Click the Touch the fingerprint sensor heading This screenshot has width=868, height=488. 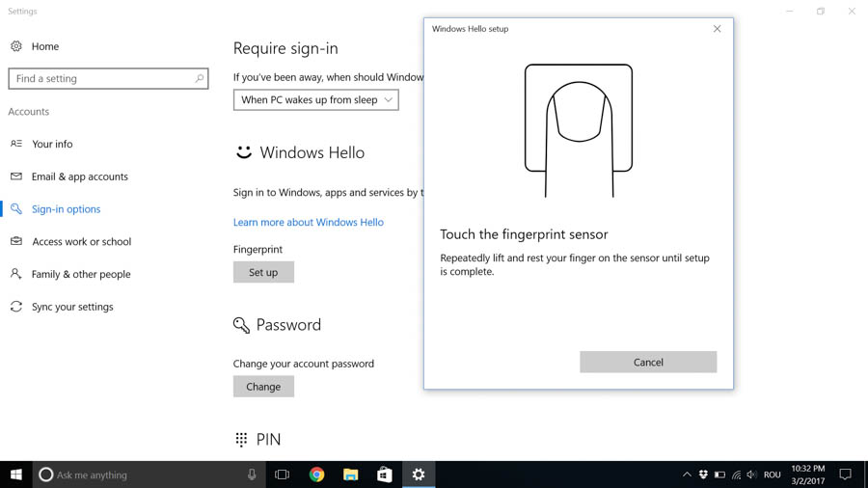[x=524, y=234]
